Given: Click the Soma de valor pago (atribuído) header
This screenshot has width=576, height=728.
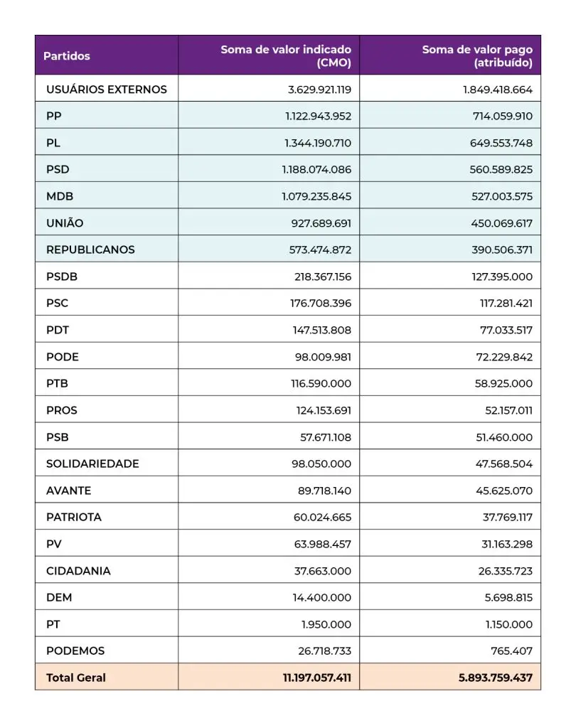Looking at the screenshot, I should pos(477,56).
